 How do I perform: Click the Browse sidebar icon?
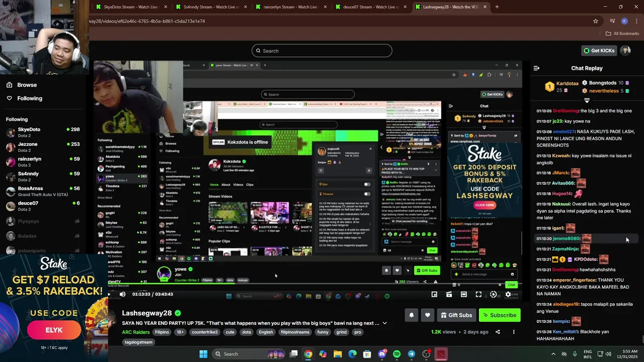tap(9, 85)
